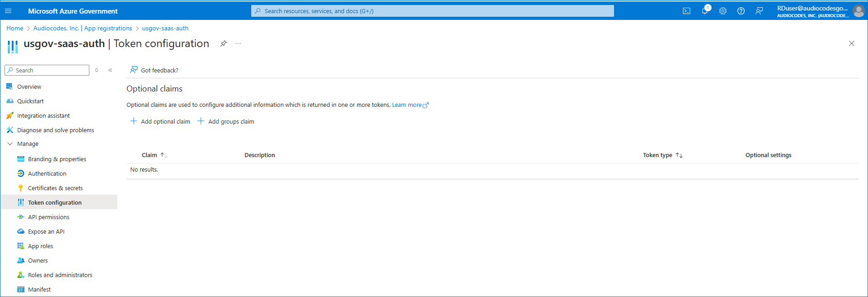Screen dimensions: 868x297
Task: Click the Roles and administrators icon
Action: click(x=20, y=275)
